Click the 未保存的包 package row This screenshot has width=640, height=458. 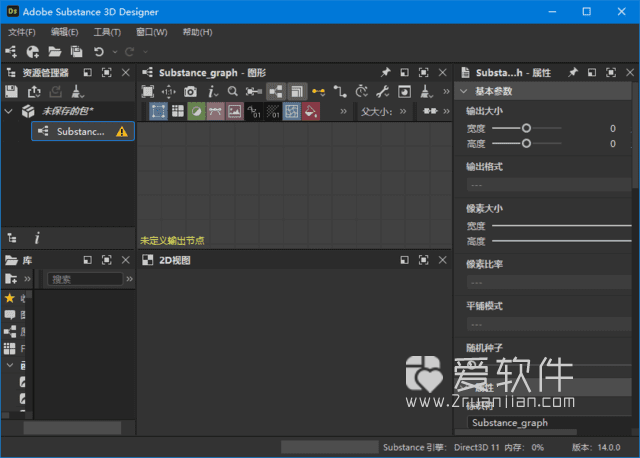(68, 111)
